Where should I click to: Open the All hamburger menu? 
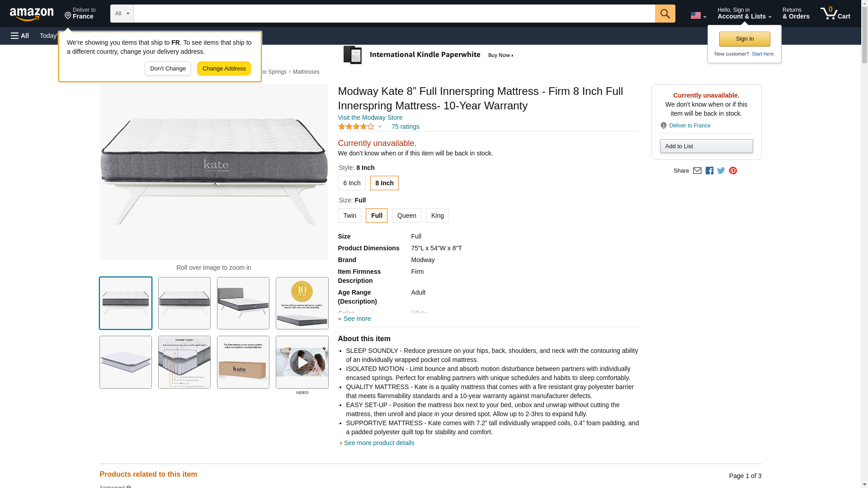pyautogui.click(x=20, y=36)
